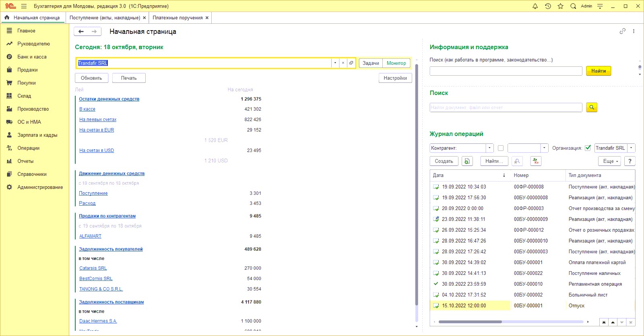The width and height of the screenshot is (644, 336).
Task: Open global search magnifier in title bar
Action: click(x=573, y=6)
